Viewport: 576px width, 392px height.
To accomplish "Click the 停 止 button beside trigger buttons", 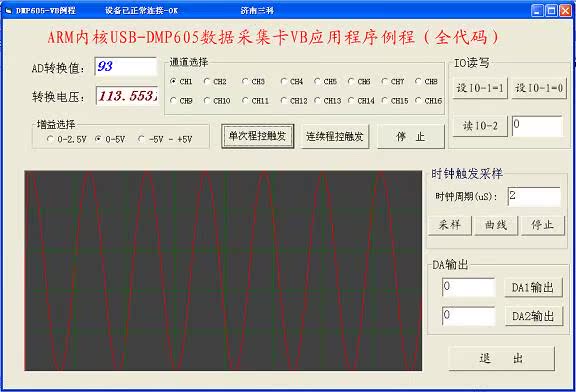I will [x=411, y=136].
